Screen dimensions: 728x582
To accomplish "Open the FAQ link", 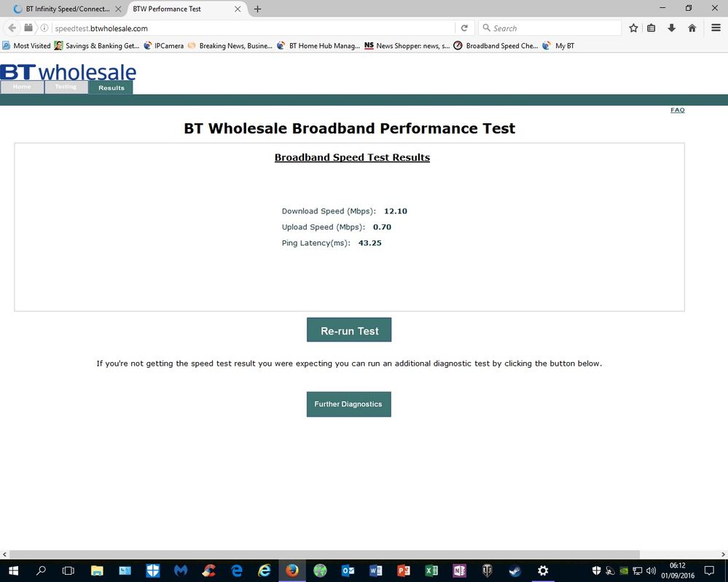I will click(x=678, y=110).
